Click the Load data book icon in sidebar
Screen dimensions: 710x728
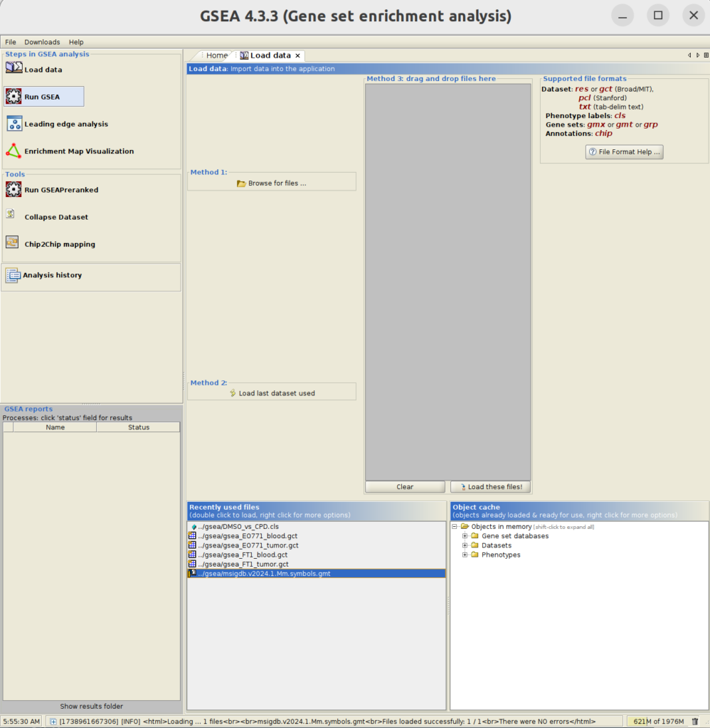click(14, 68)
